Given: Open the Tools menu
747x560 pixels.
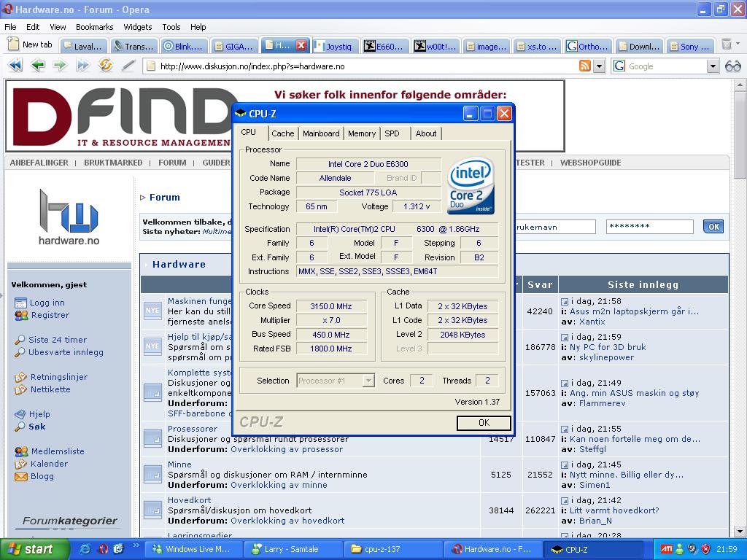Looking at the screenshot, I should pyautogui.click(x=171, y=27).
